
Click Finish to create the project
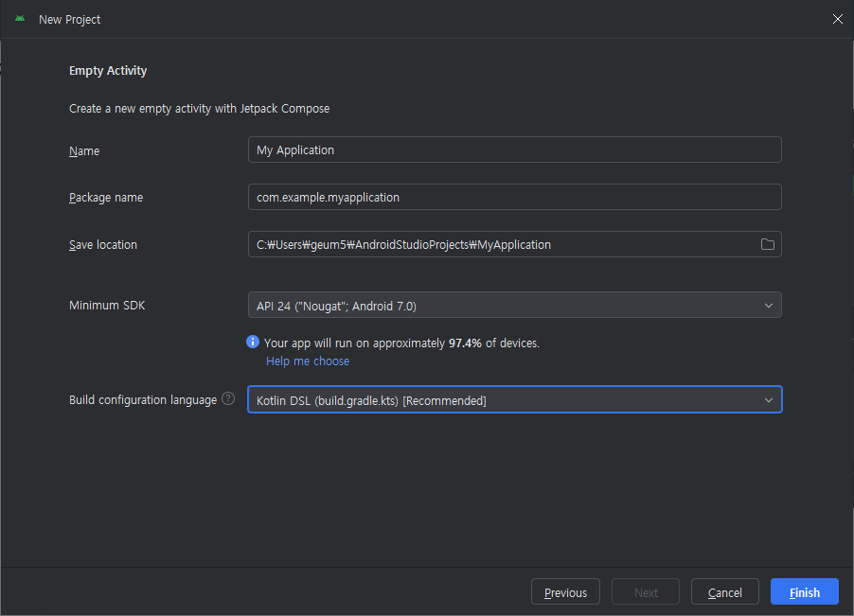coord(805,592)
